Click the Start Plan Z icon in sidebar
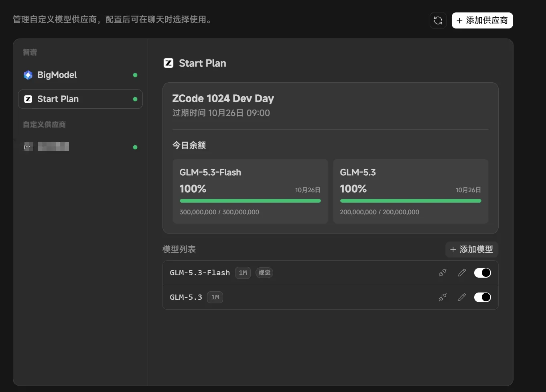 (x=28, y=99)
